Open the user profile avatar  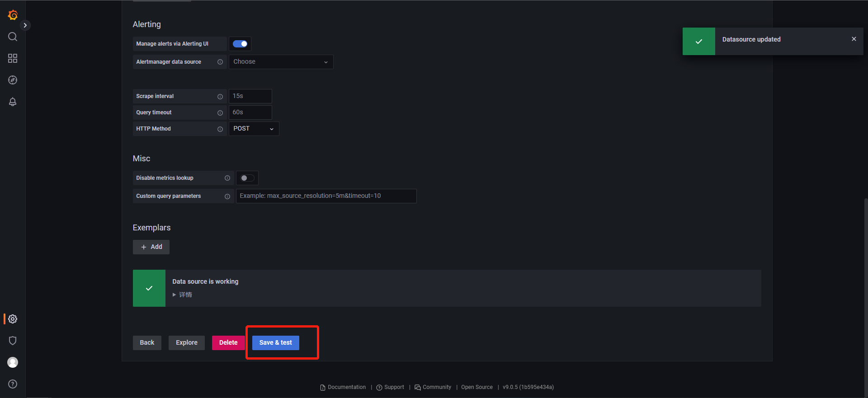(x=13, y=362)
